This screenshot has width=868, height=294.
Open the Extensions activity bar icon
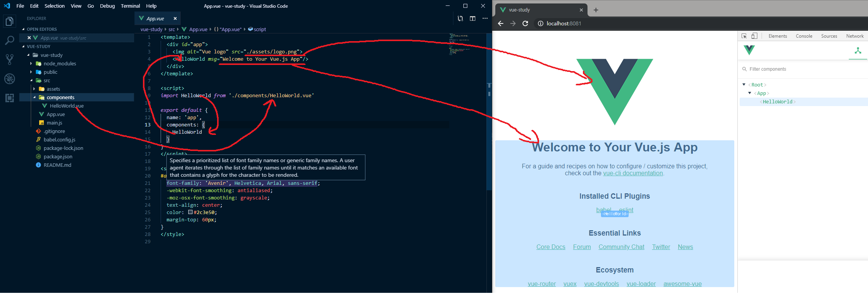[9, 98]
